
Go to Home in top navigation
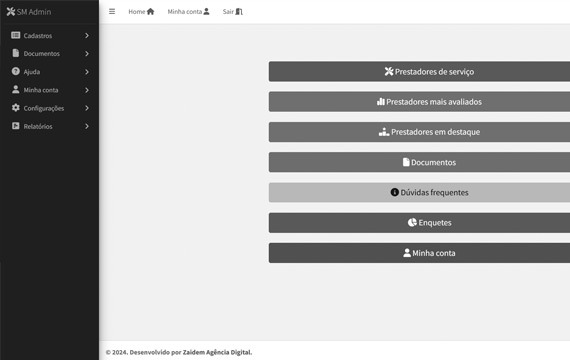click(x=141, y=12)
